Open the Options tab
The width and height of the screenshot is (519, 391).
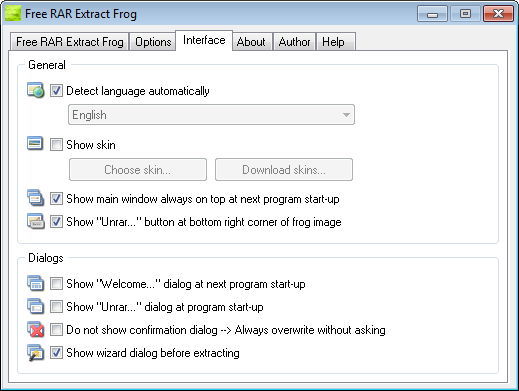[153, 42]
